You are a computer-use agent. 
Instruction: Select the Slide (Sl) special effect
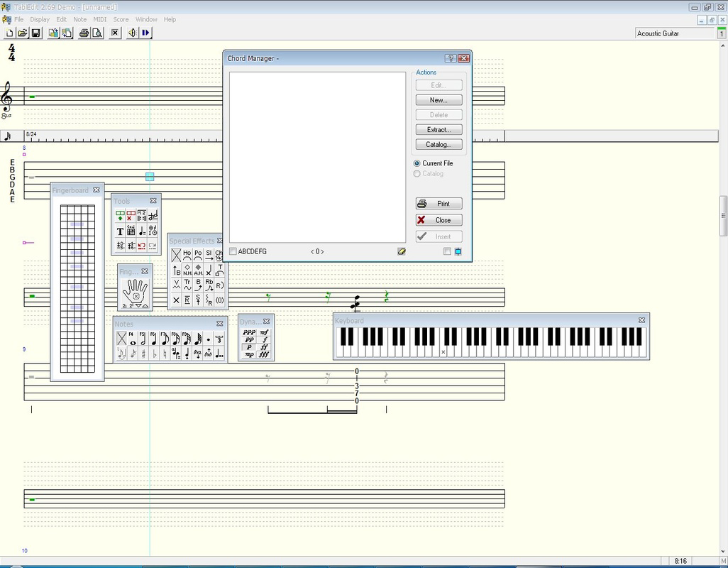click(209, 255)
